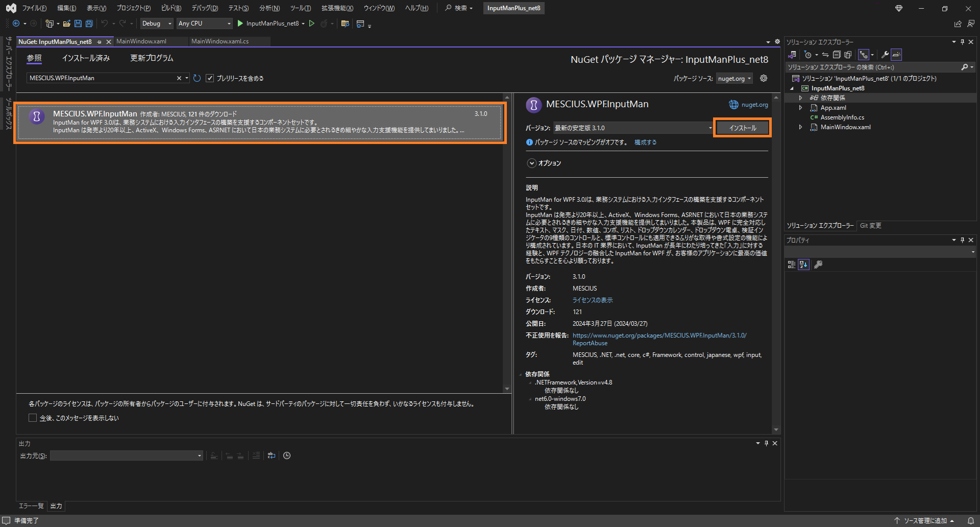The height and width of the screenshot is (527, 980).
Task: Start without debugging via the hollow play icon
Action: [311, 23]
